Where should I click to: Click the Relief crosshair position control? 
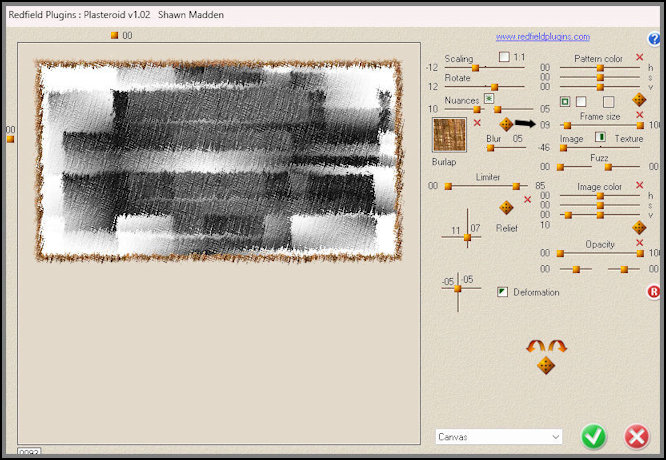(467, 237)
